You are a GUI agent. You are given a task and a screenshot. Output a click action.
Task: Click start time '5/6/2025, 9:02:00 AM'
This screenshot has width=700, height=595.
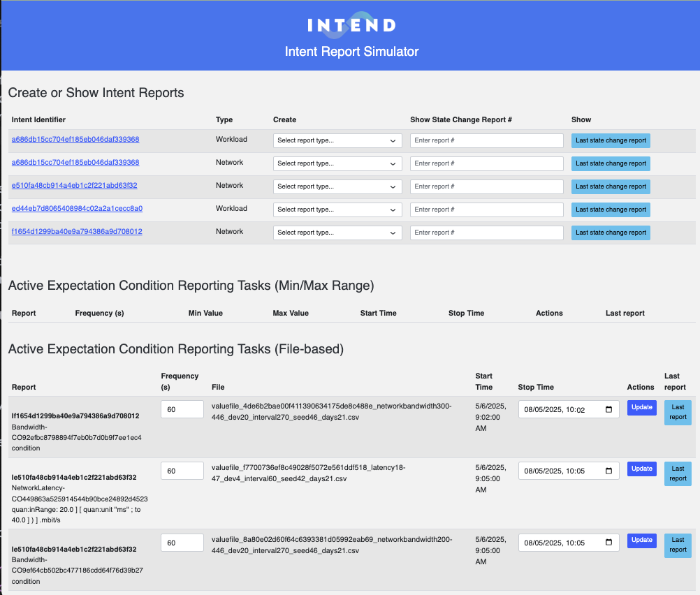point(490,417)
